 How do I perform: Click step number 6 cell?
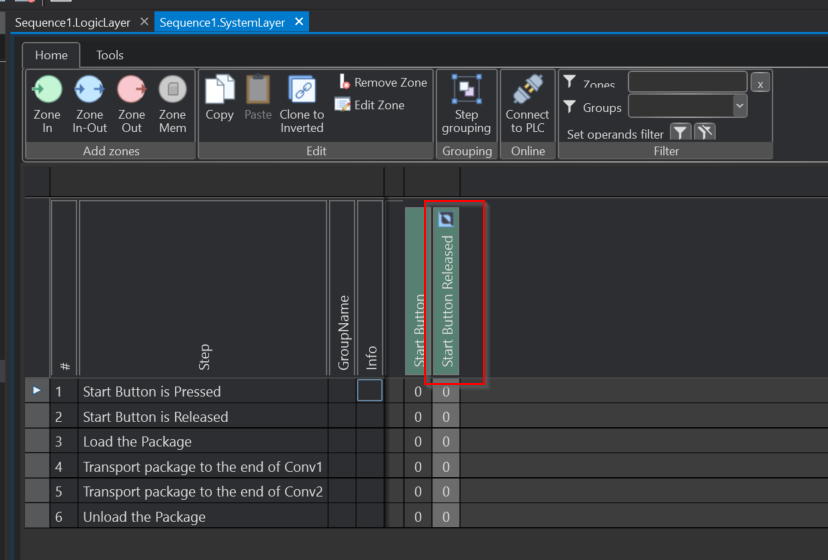[64, 517]
